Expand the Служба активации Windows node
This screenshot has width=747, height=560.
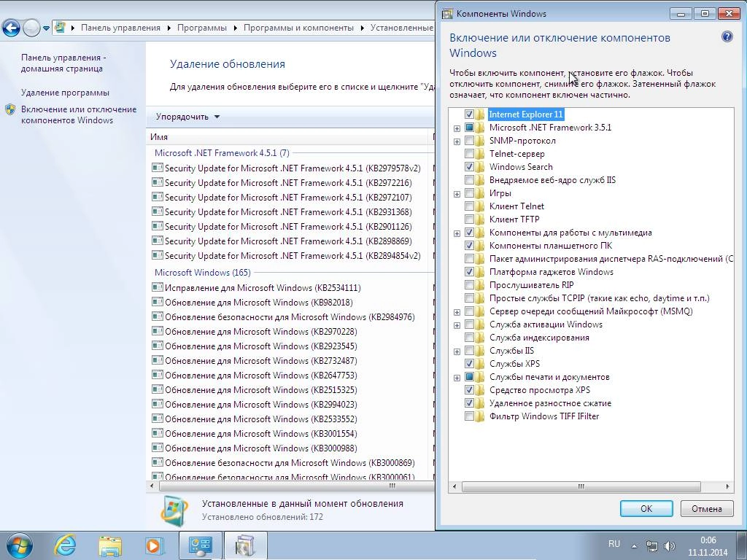[x=457, y=325]
